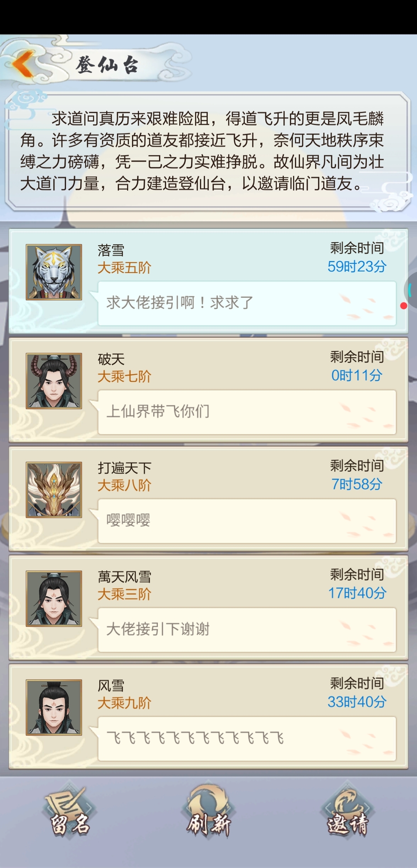Select the message bubble 求大佬接引啊！求求了
This screenshot has width=417, height=868.
(247, 303)
